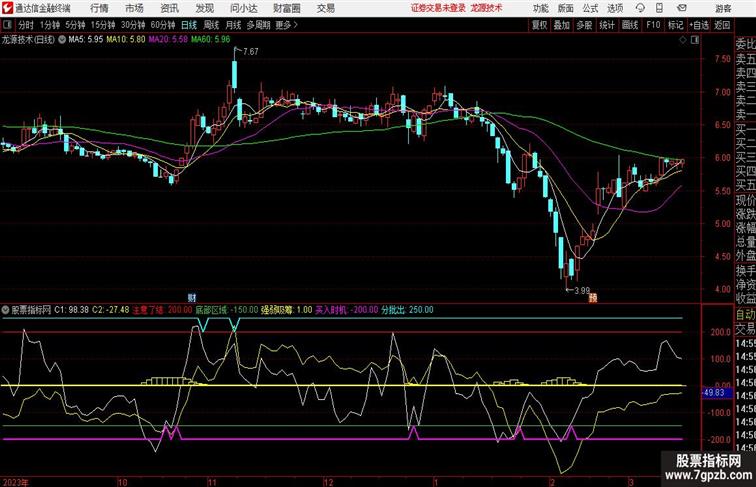The width and height of the screenshot is (756, 487).
Task: Click the 买入时机: -200.00 label
Action: pyautogui.click(x=347, y=310)
